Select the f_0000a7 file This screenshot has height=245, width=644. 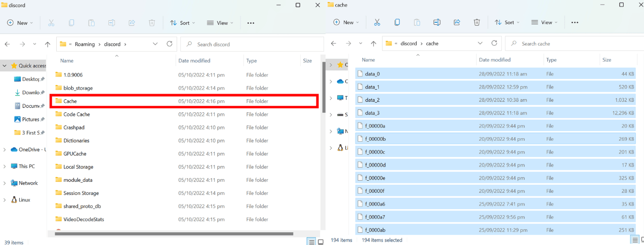[x=496, y=217]
